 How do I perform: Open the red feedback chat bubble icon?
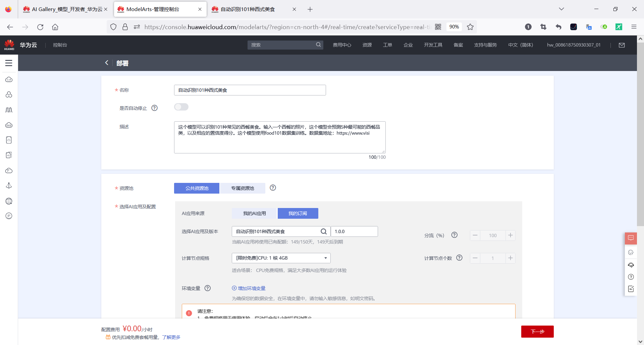(x=631, y=238)
